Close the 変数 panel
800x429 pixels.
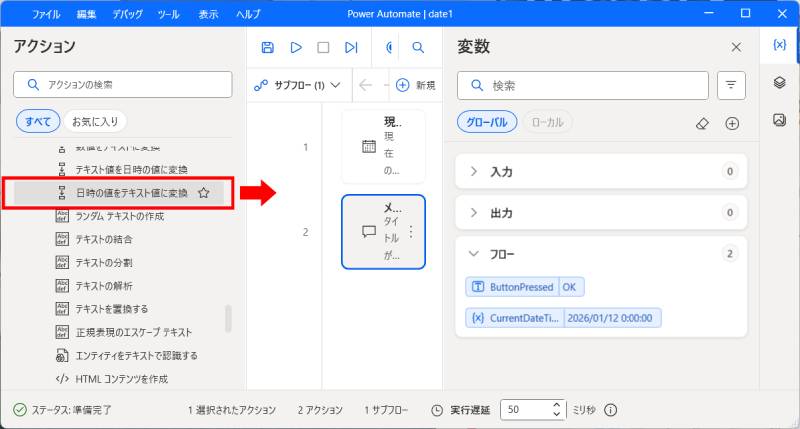coord(736,47)
